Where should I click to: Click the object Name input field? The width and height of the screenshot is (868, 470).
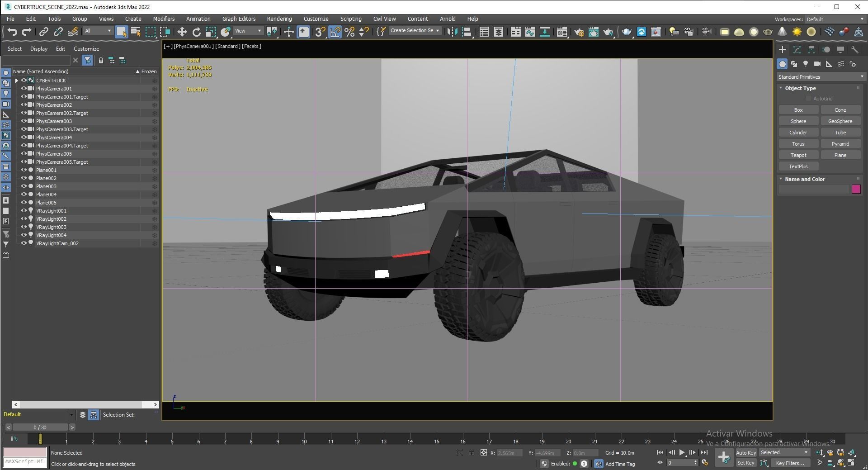click(x=814, y=190)
